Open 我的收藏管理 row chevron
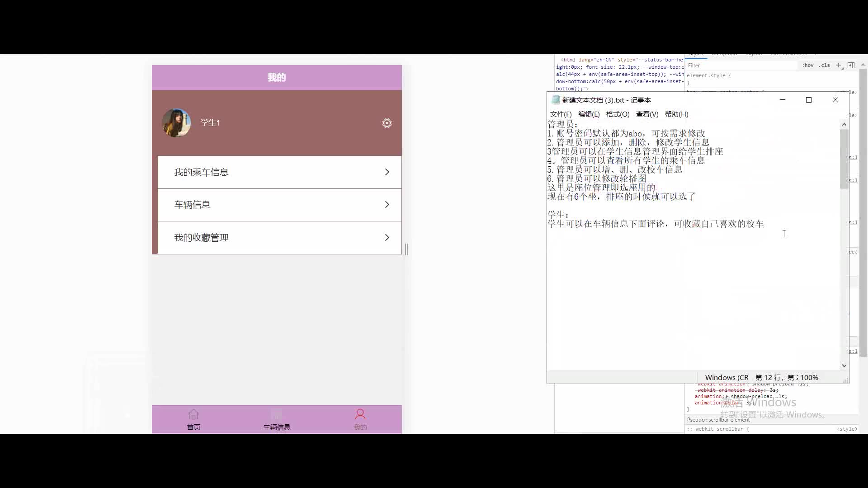The height and width of the screenshot is (488, 868). pos(387,238)
